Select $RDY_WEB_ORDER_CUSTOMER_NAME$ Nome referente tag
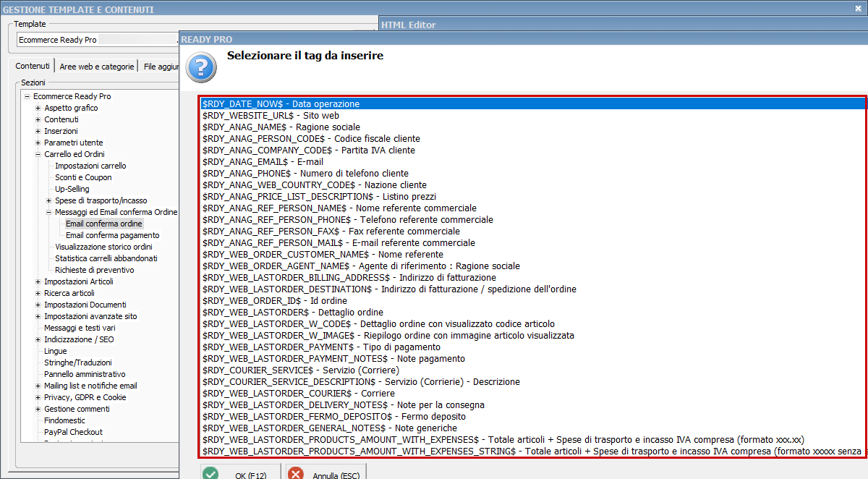868x479 pixels. coord(532,255)
